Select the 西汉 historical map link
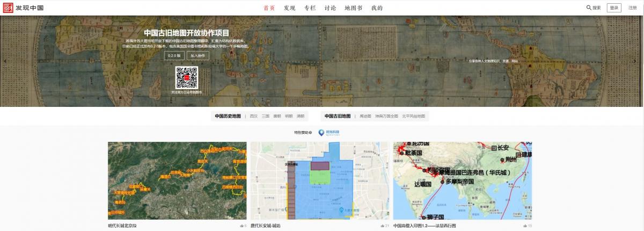 (253, 116)
